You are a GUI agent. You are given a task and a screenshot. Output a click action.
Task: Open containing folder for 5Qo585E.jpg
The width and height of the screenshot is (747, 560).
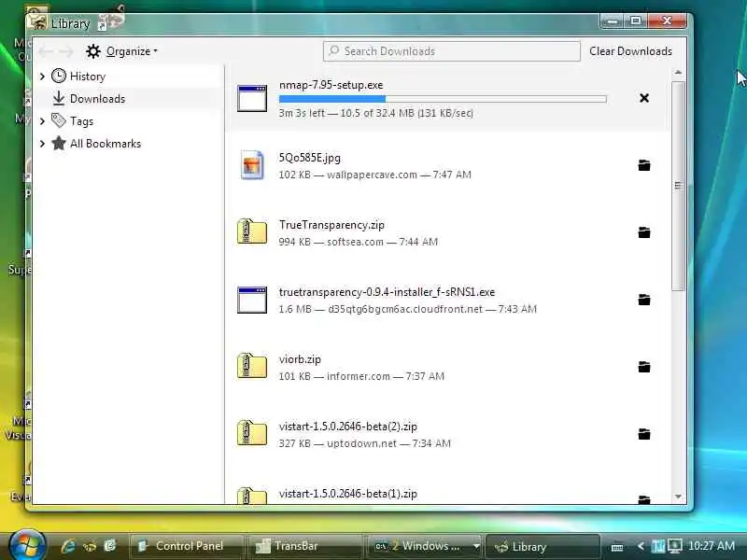tap(644, 165)
